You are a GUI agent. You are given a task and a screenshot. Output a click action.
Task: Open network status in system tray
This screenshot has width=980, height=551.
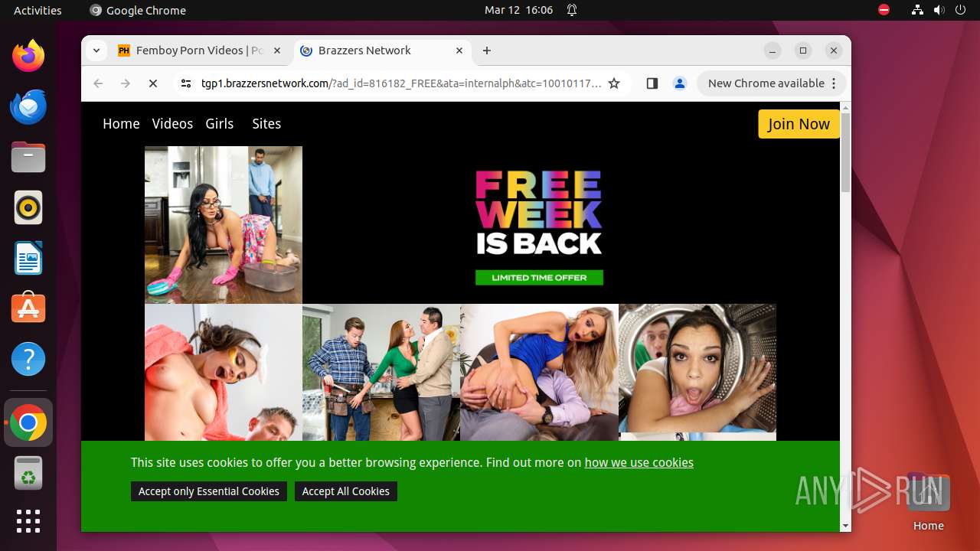click(x=917, y=10)
